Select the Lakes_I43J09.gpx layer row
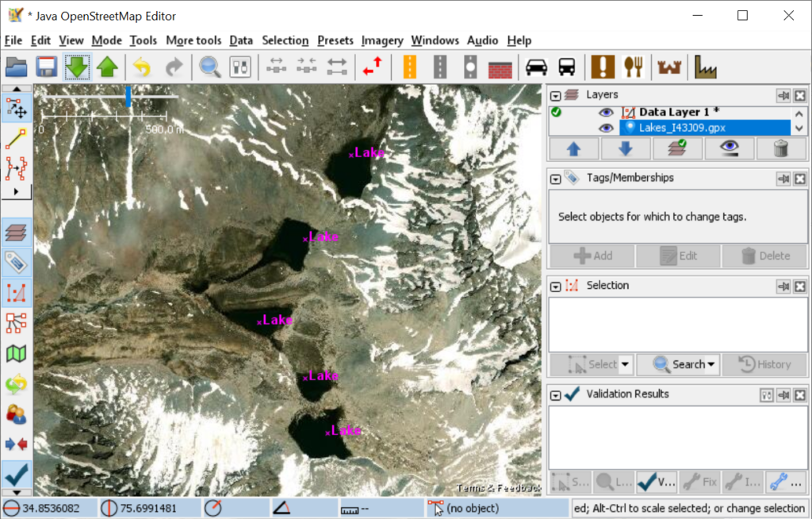 705,128
